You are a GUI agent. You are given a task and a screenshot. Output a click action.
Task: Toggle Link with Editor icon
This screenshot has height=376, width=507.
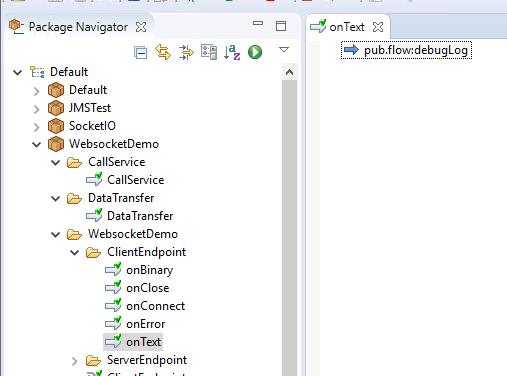tap(163, 52)
